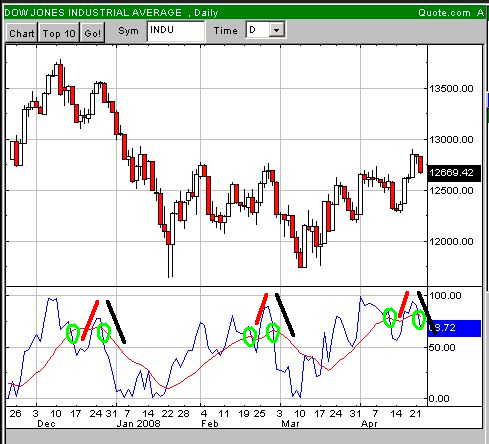Click the Dec month label
This screenshot has width=489, height=444.
[x=46, y=424]
